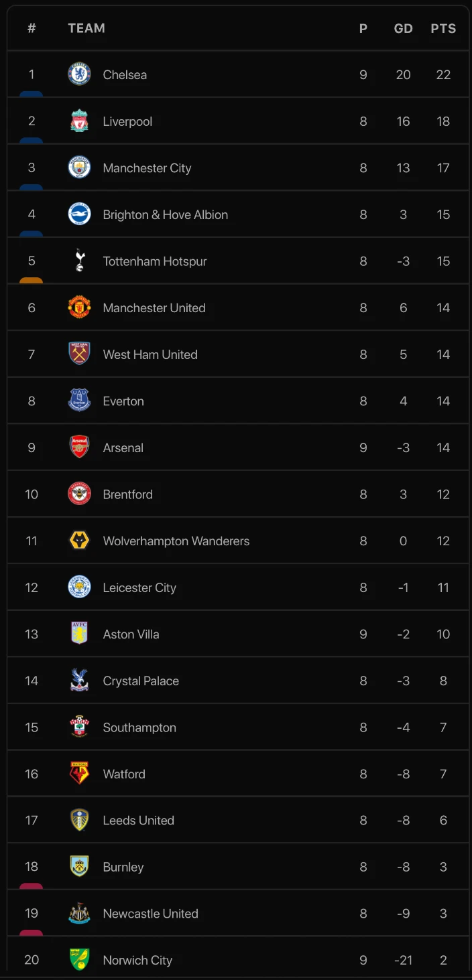This screenshot has width=472, height=980.
Task: Sort table by GD column header
Action: click(x=403, y=28)
